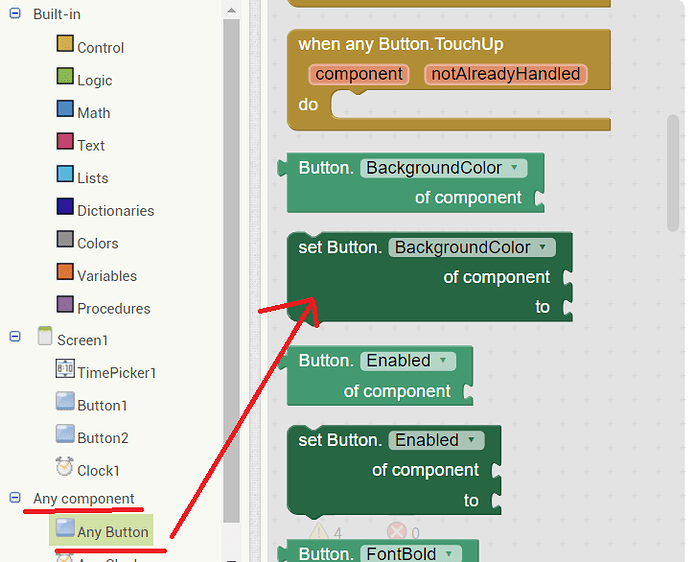Pick the set Button.BackgroundColor block
Screen dimensions: 694x562
click(429, 277)
